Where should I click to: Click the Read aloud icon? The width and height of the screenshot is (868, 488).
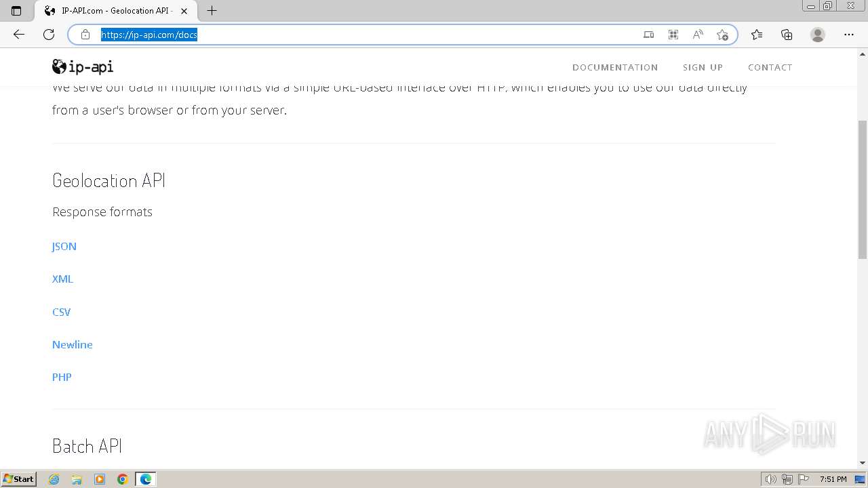[698, 35]
